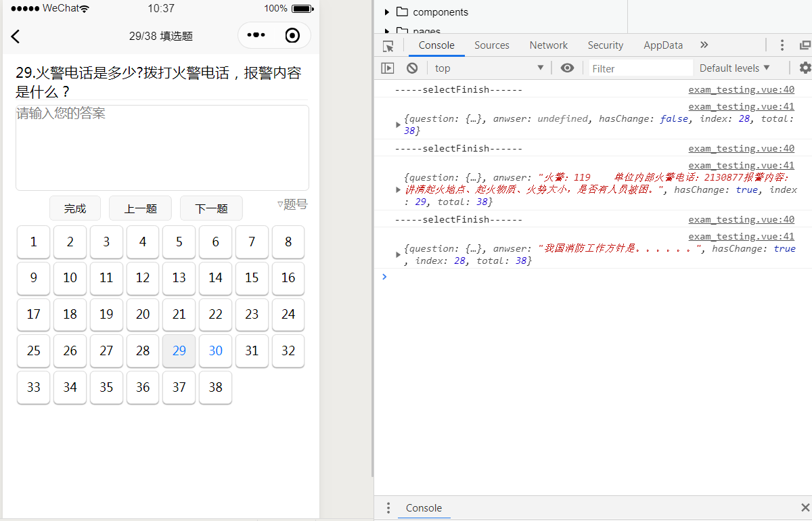The height and width of the screenshot is (521, 812).
Task: Clear the console with the ban icon
Action: coord(412,68)
